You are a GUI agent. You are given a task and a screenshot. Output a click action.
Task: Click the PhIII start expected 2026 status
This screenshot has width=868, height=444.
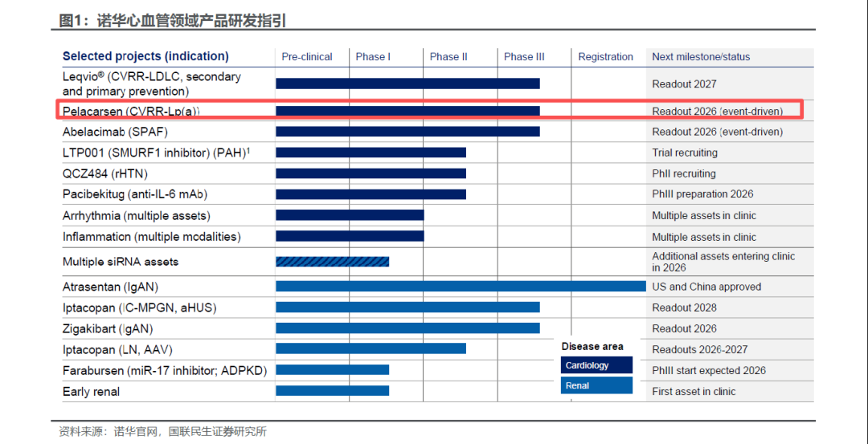pyautogui.click(x=709, y=370)
